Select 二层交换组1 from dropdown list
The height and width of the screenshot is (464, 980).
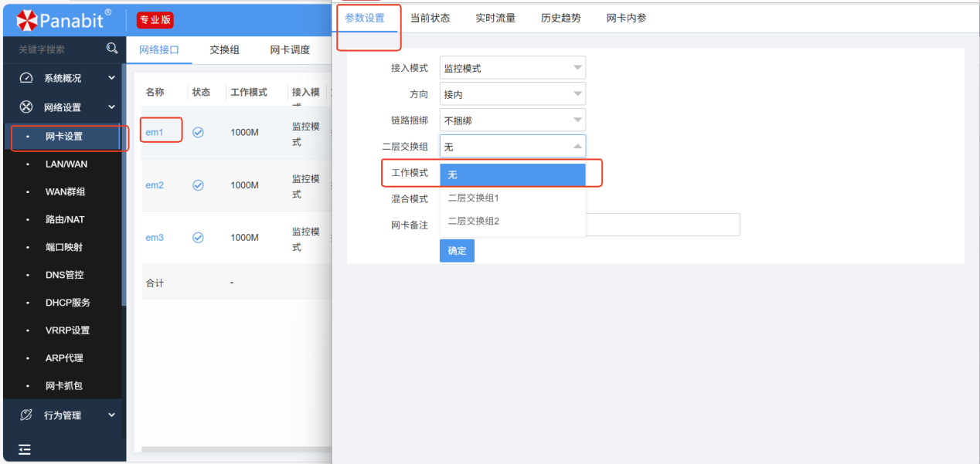[x=474, y=198]
